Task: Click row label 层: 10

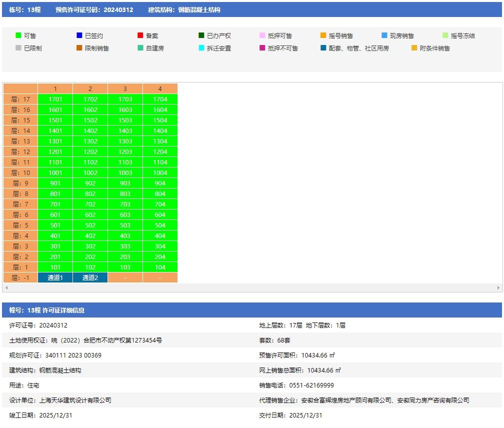Action: [x=20, y=173]
